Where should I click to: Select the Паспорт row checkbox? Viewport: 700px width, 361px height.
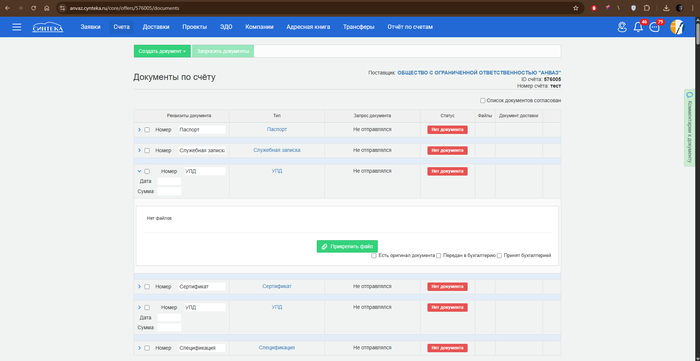click(147, 130)
